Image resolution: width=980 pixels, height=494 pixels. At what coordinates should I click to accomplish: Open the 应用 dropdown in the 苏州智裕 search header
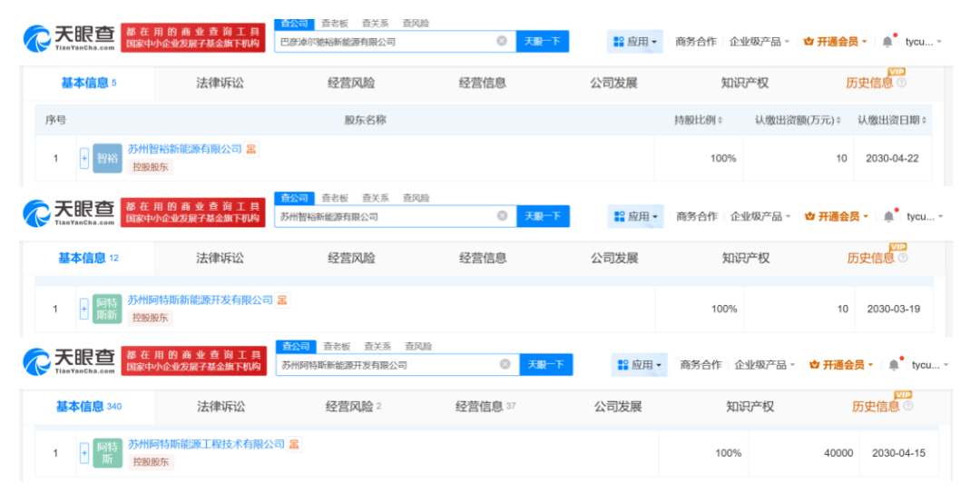pos(635,216)
